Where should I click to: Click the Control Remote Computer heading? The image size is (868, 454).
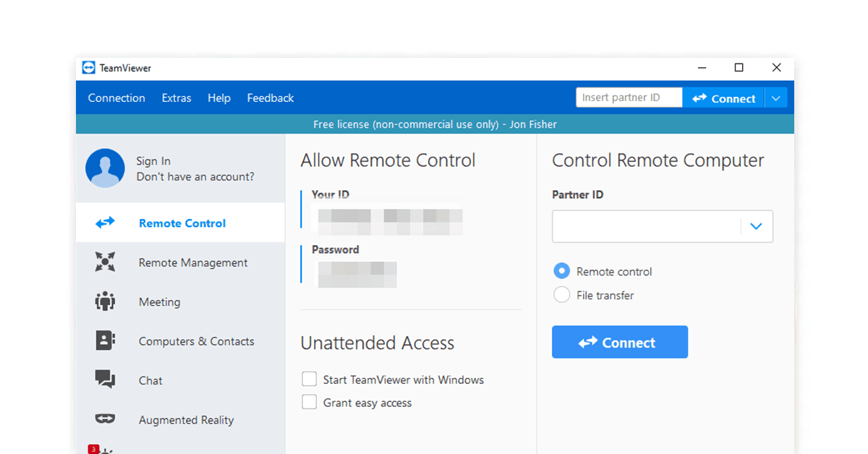[658, 160]
